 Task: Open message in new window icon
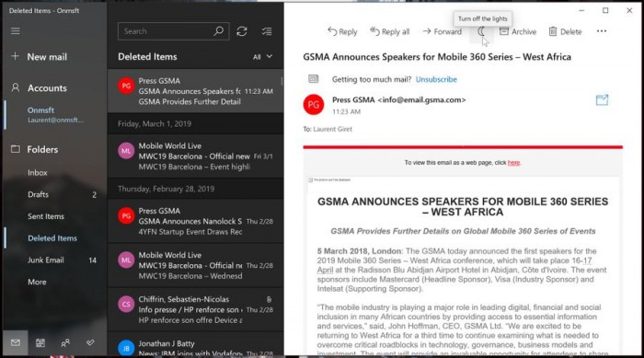(x=602, y=100)
